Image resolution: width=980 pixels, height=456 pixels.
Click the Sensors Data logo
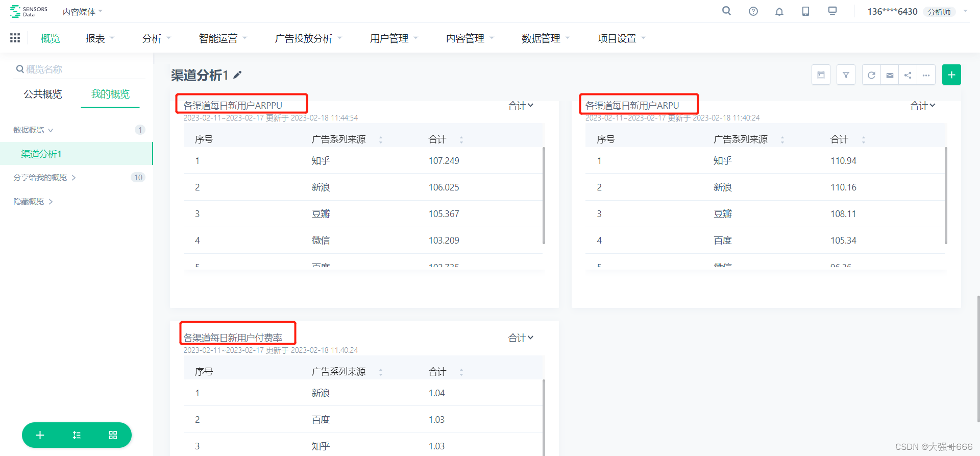pos(29,11)
